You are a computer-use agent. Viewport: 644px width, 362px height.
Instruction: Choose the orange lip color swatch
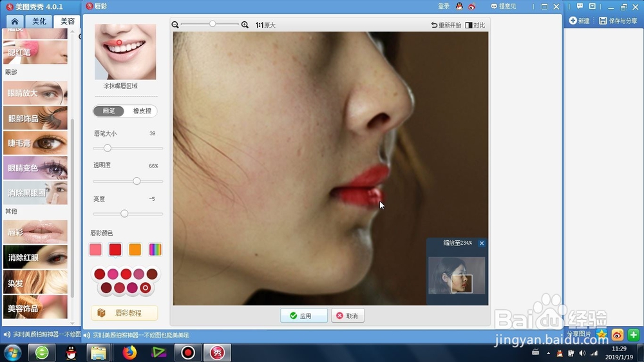pos(135,249)
